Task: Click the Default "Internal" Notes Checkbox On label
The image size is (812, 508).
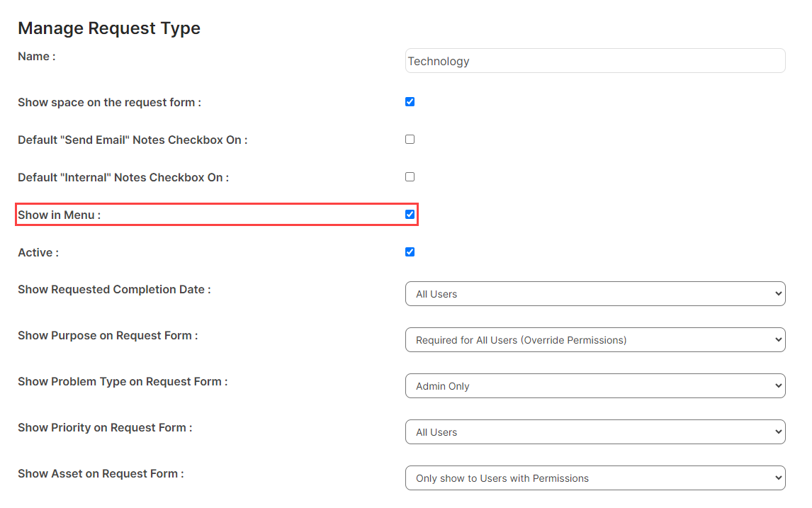Action: tap(124, 178)
